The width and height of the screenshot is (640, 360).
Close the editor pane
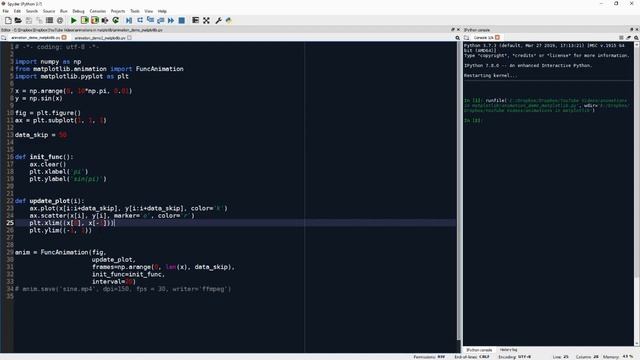point(458,30)
